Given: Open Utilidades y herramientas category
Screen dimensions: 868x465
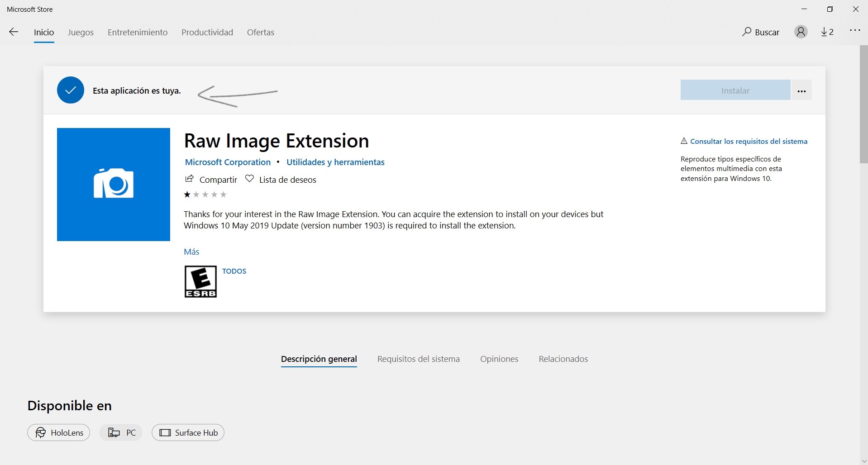Looking at the screenshot, I should [335, 162].
